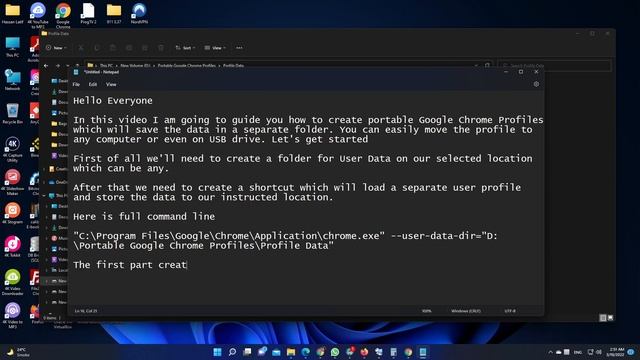This screenshot has height=360, width=640.
Task: Click "New Volume" in Explorer address breadcrumb
Action: pyautogui.click(x=135, y=65)
